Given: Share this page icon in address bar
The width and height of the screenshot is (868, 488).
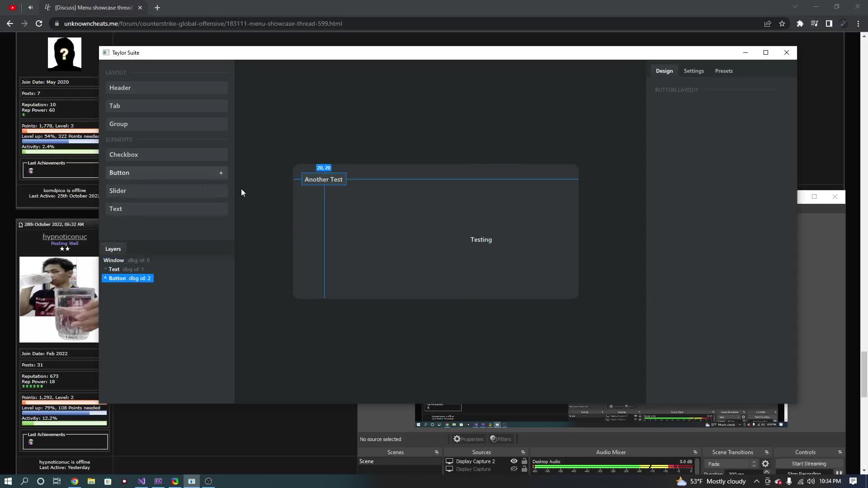Looking at the screenshot, I should coord(768,23).
